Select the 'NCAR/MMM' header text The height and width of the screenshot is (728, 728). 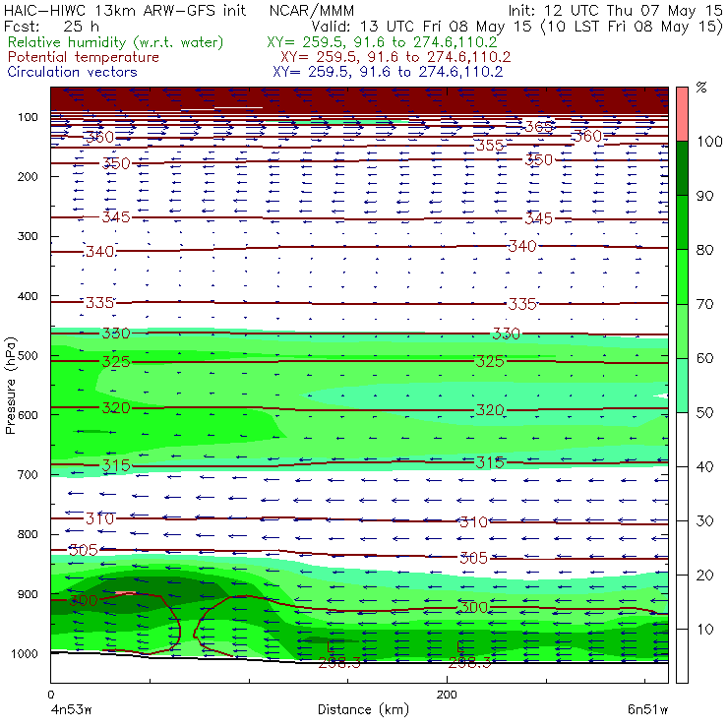pyautogui.click(x=312, y=10)
